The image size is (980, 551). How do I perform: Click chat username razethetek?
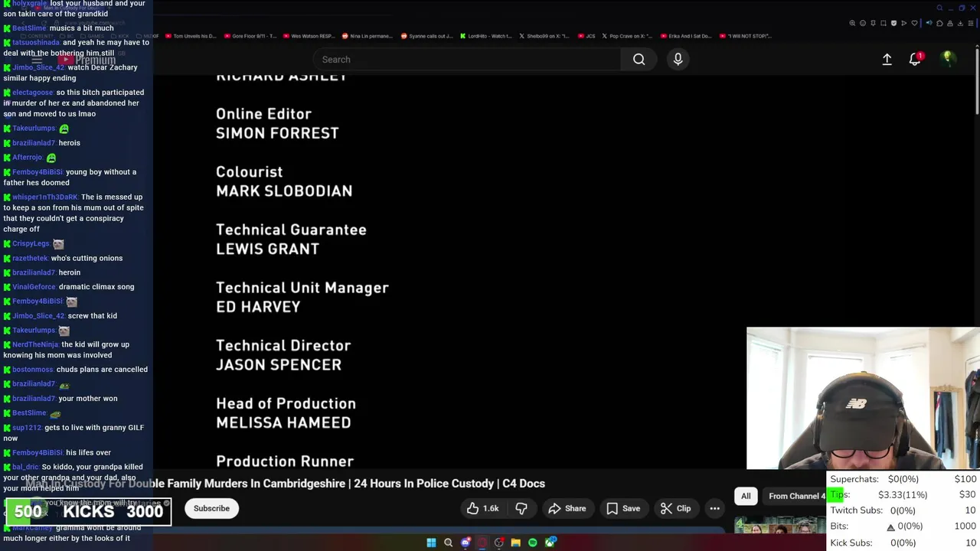(30, 259)
